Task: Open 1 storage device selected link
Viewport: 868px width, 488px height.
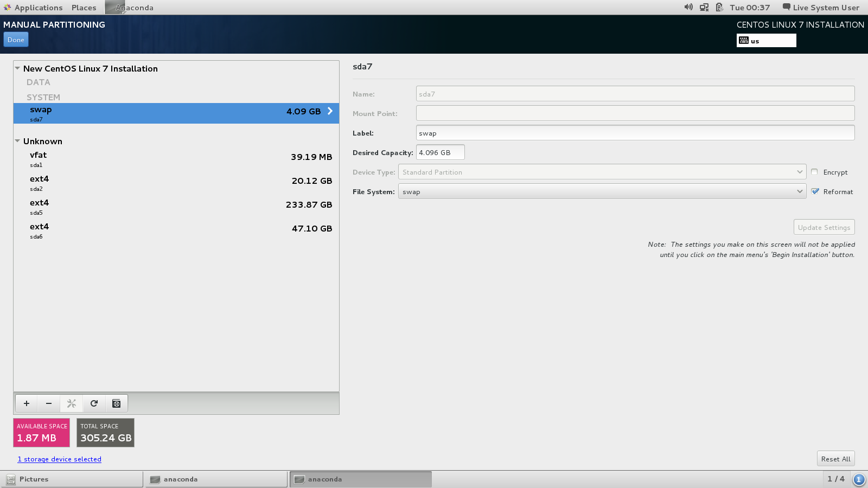Action: pyautogui.click(x=60, y=459)
